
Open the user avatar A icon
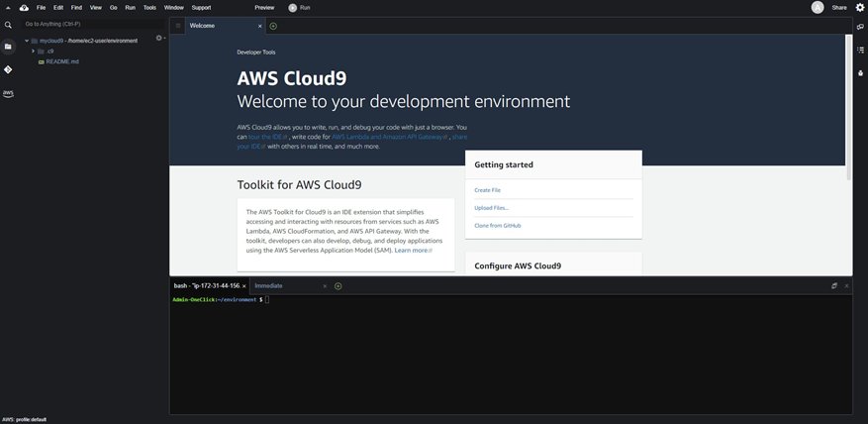click(818, 8)
